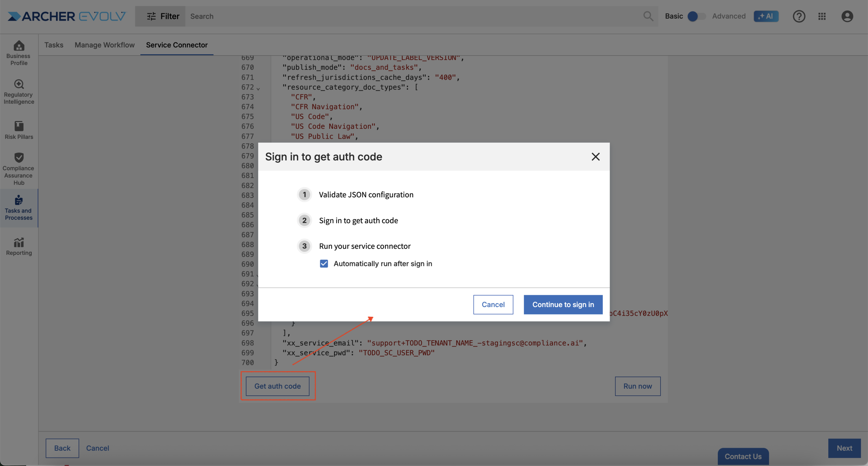This screenshot has height=466, width=868.
Task: Close the auth code dialog
Action: tap(595, 157)
